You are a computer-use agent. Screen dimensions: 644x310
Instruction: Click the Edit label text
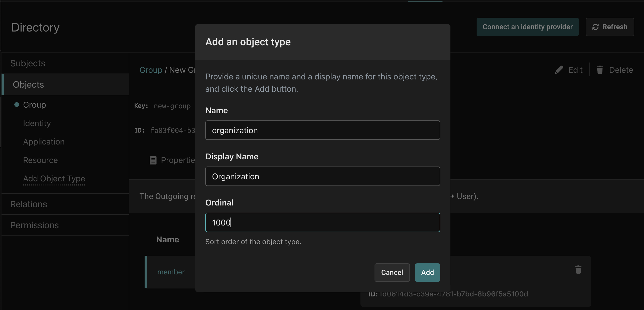pyautogui.click(x=575, y=70)
